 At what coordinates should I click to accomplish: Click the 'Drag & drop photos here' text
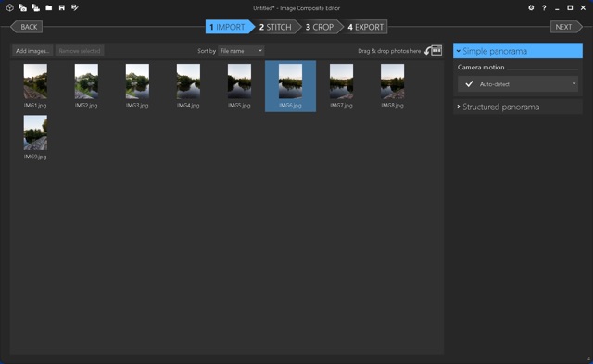pos(389,51)
